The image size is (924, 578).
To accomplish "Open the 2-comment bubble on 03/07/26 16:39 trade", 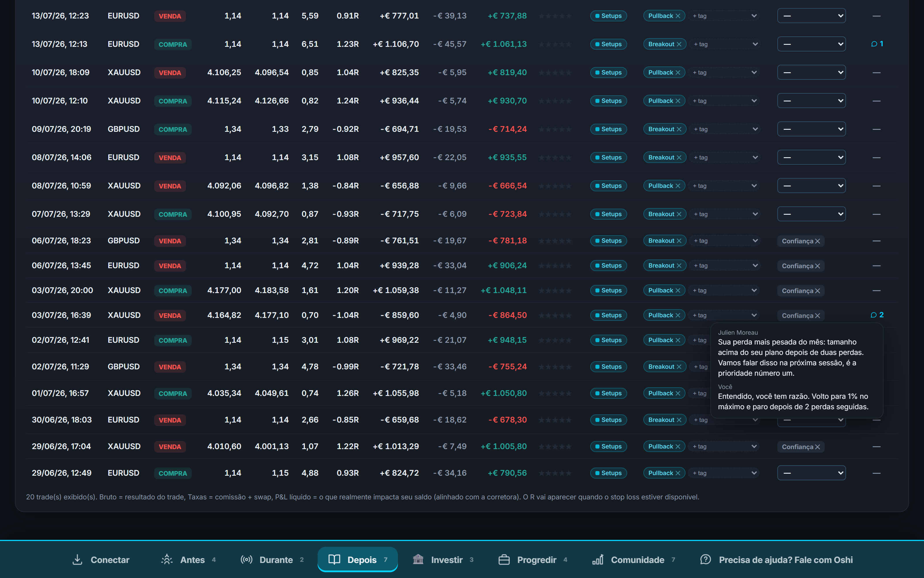I will tap(877, 315).
